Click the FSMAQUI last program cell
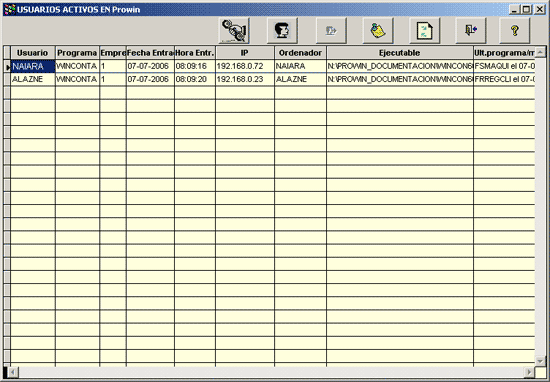The image size is (550, 382). (x=504, y=66)
